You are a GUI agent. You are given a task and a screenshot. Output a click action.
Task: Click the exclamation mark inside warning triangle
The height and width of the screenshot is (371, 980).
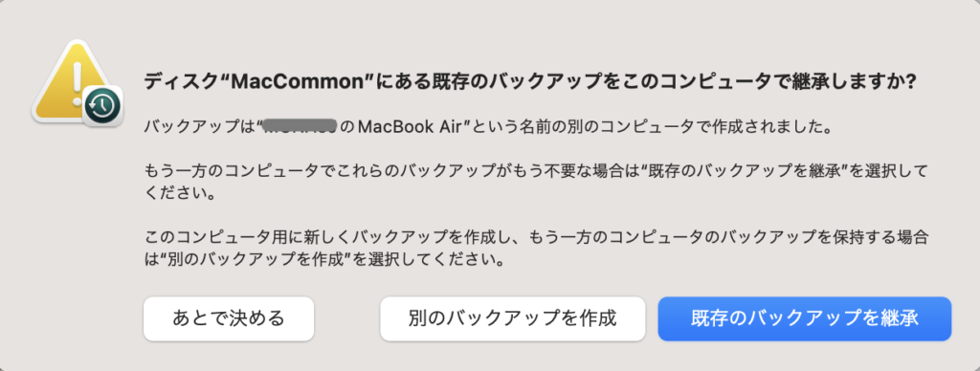(x=77, y=79)
